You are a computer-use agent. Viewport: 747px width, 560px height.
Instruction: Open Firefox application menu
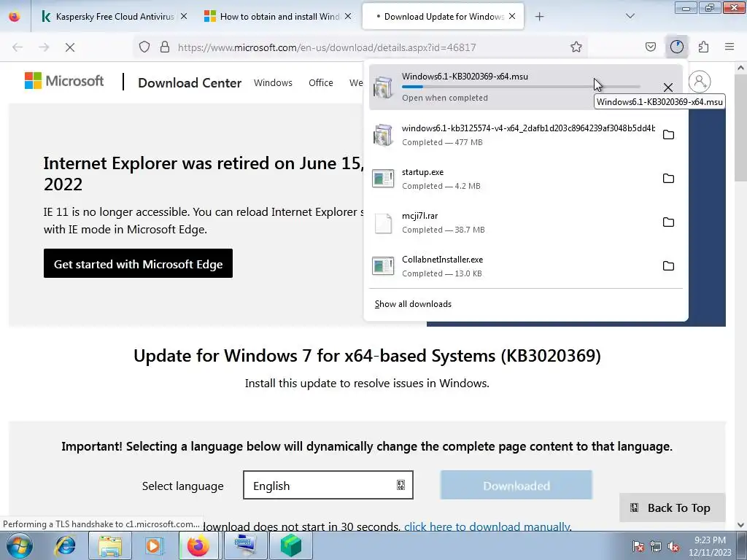coord(729,47)
